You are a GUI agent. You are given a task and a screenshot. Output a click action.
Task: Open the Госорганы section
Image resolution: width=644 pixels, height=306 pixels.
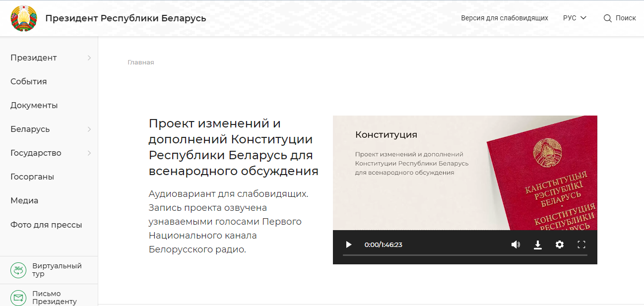(32, 177)
